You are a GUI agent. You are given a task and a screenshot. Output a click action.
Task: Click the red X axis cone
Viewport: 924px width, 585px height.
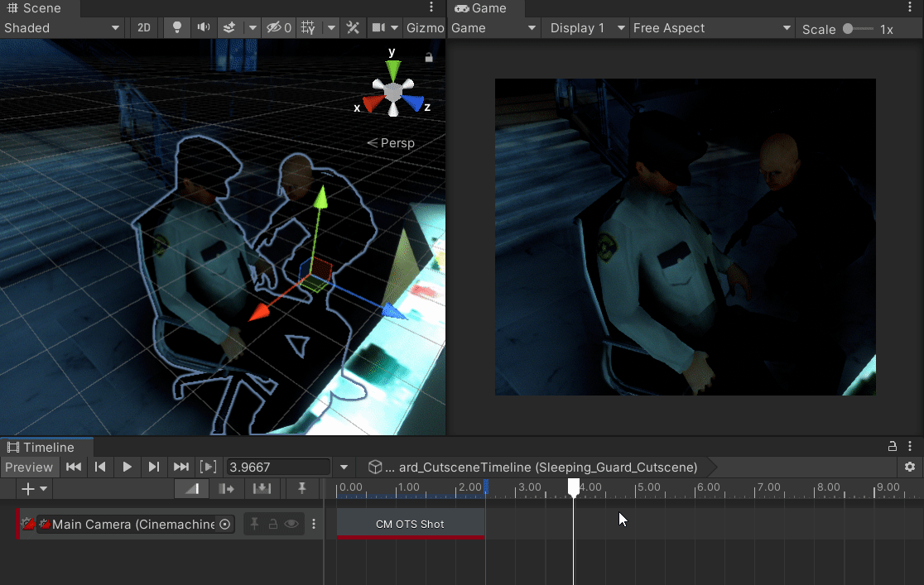[x=373, y=104]
